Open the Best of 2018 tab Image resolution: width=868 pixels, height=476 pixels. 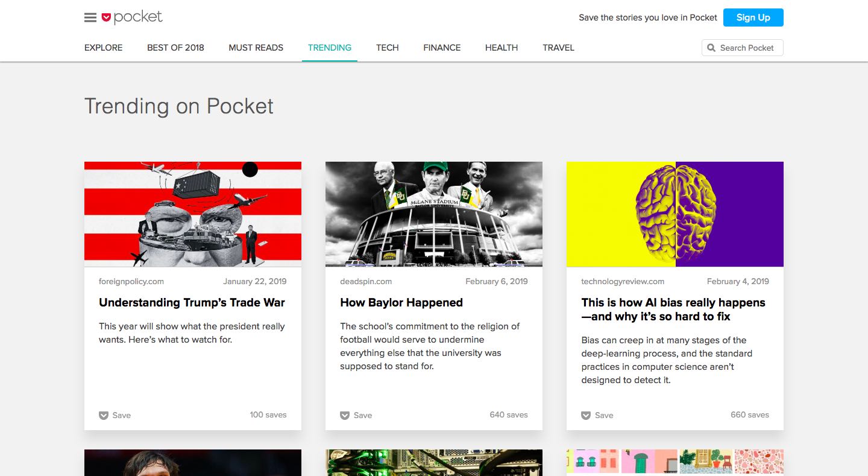(x=175, y=48)
